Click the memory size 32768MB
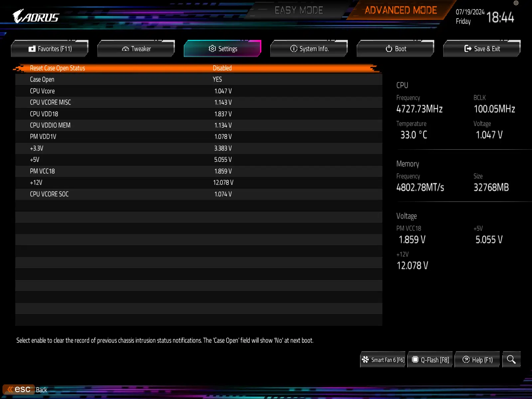This screenshot has height=399, width=532. tap(491, 188)
